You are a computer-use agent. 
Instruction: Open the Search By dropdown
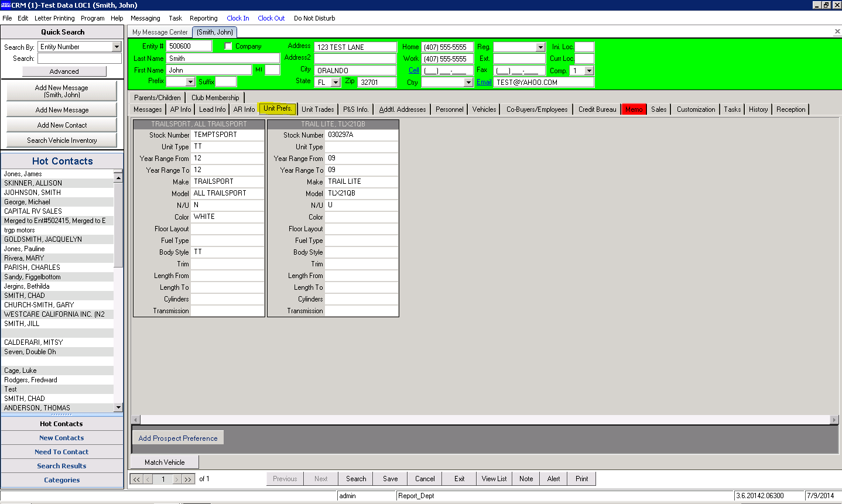coord(118,46)
